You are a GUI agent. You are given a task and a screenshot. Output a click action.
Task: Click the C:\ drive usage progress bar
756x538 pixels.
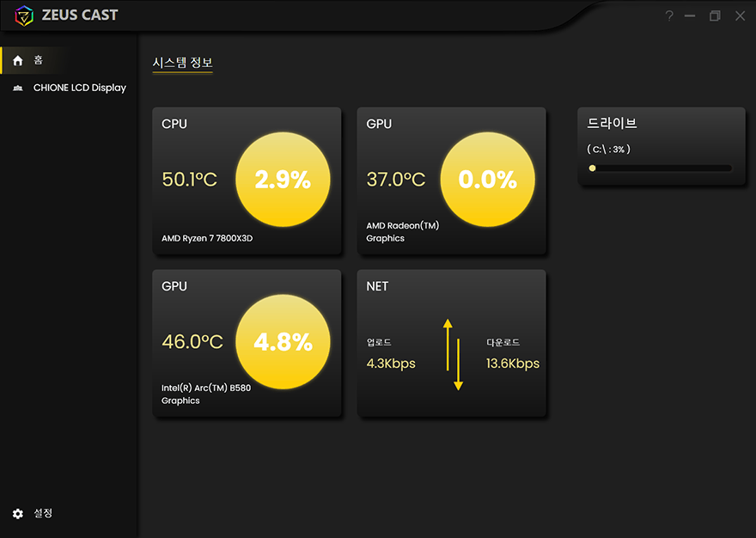pyautogui.click(x=661, y=168)
